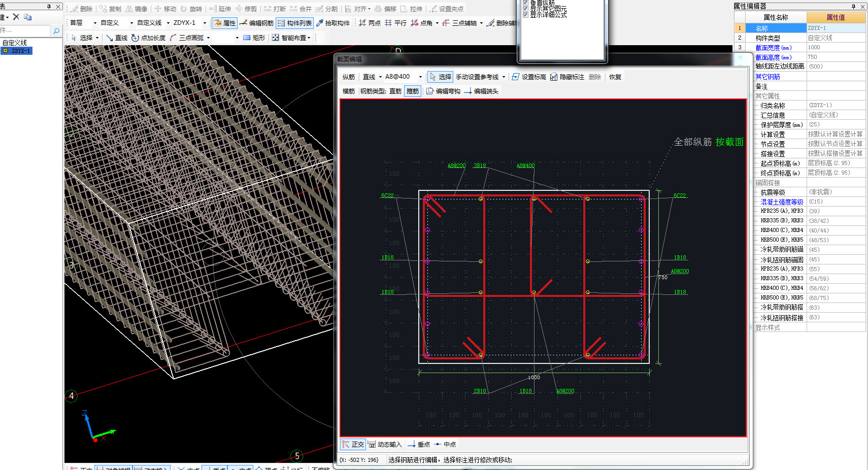The width and height of the screenshot is (868, 470).
Task: Select the Longitudinal bar (纵筋) tab
Action: click(x=349, y=77)
